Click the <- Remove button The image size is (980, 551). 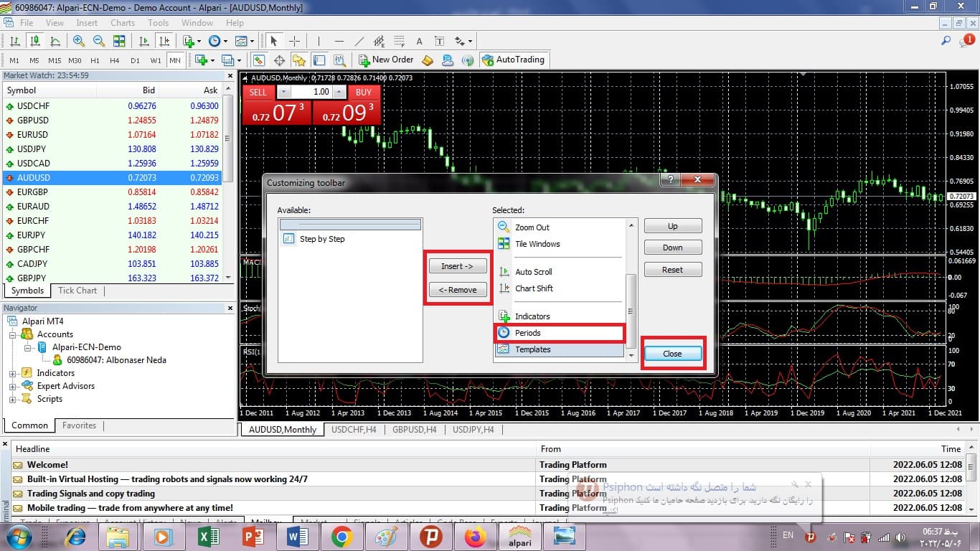point(458,290)
